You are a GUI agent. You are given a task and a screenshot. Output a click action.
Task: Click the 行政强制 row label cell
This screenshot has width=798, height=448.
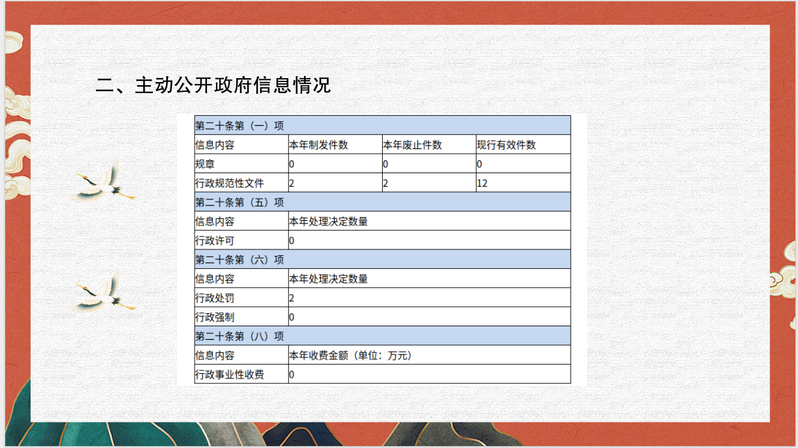click(240, 317)
